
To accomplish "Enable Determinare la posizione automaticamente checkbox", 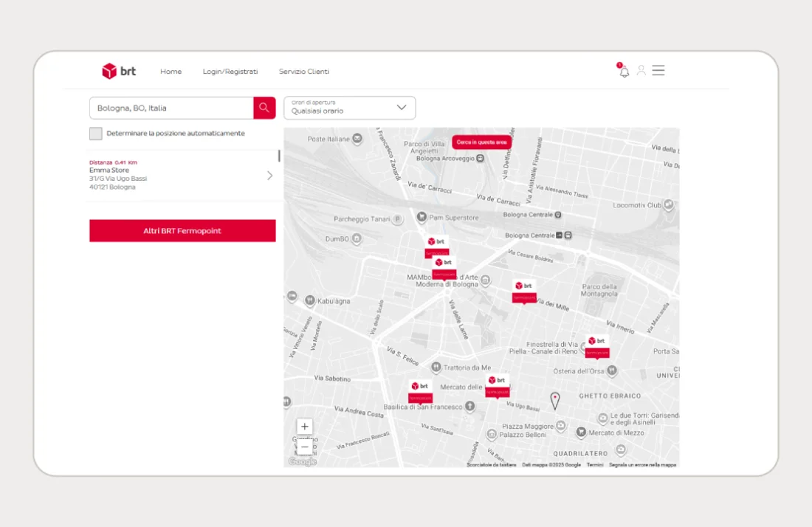I will point(96,134).
